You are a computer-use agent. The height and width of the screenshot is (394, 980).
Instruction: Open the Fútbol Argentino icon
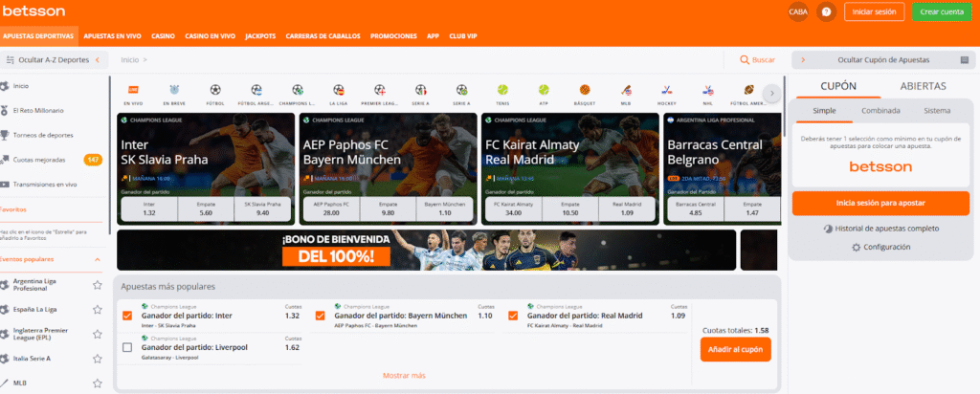[x=256, y=90]
